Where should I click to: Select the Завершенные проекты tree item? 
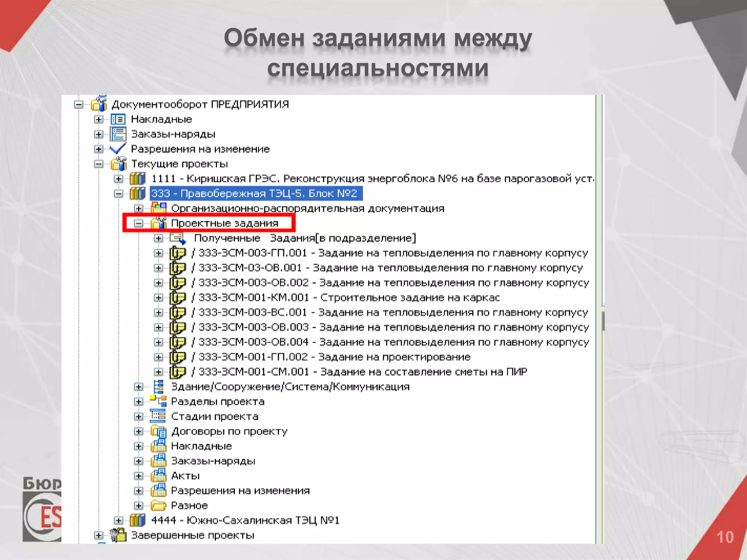tap(193, 535)
